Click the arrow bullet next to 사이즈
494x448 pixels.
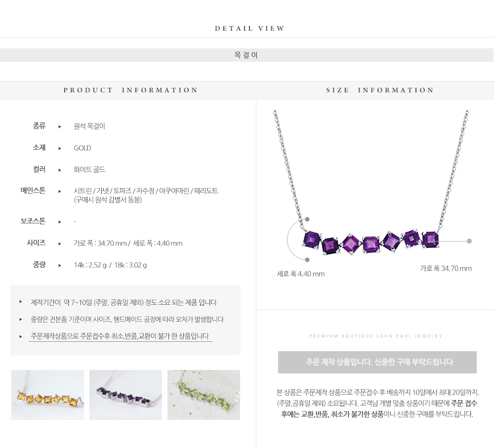pos(60,244)
